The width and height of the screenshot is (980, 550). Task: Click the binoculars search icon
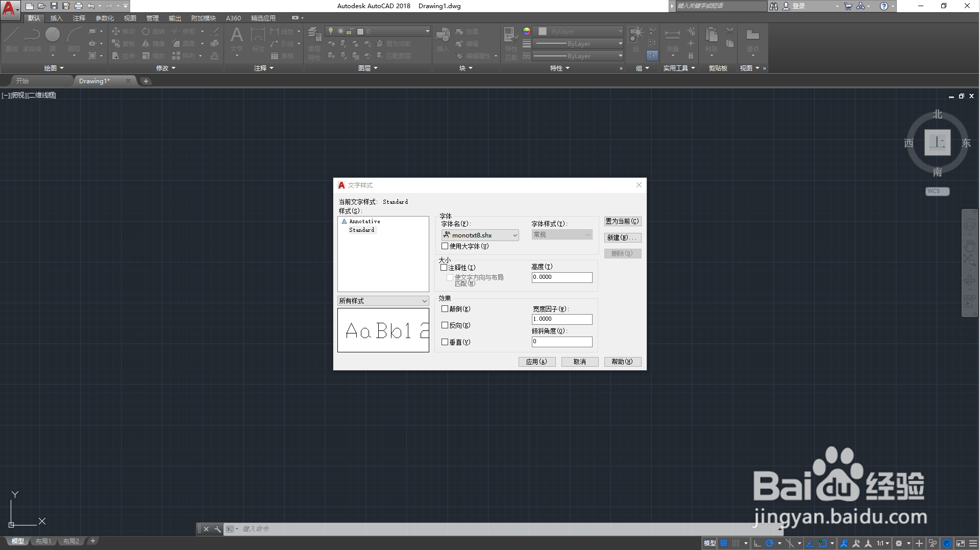[774, 6]
